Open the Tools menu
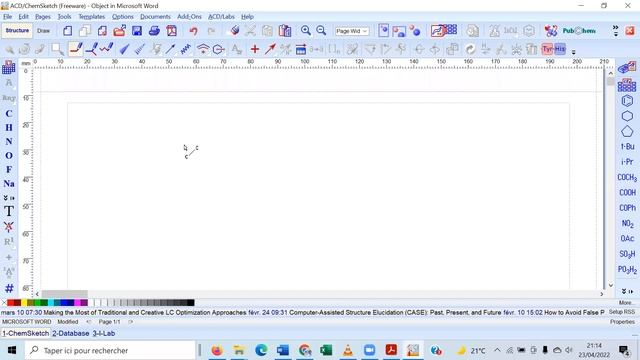The image size is (640, 360). click(x=64, y=17)
